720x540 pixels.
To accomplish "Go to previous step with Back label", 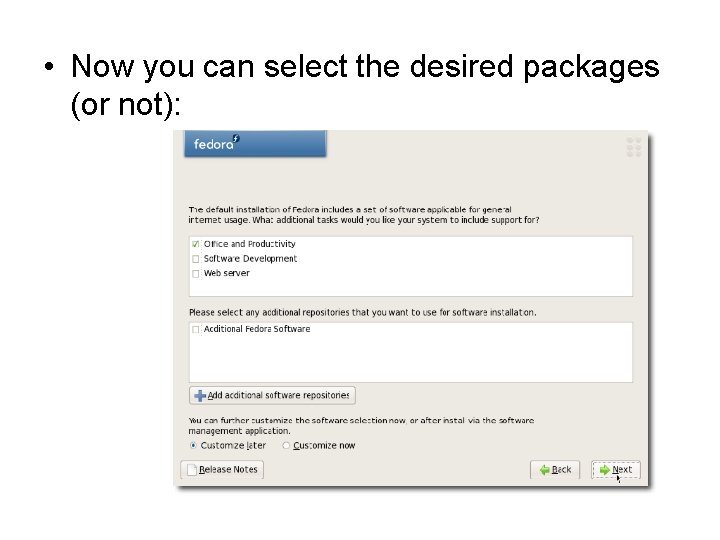I will coord(562,469).
